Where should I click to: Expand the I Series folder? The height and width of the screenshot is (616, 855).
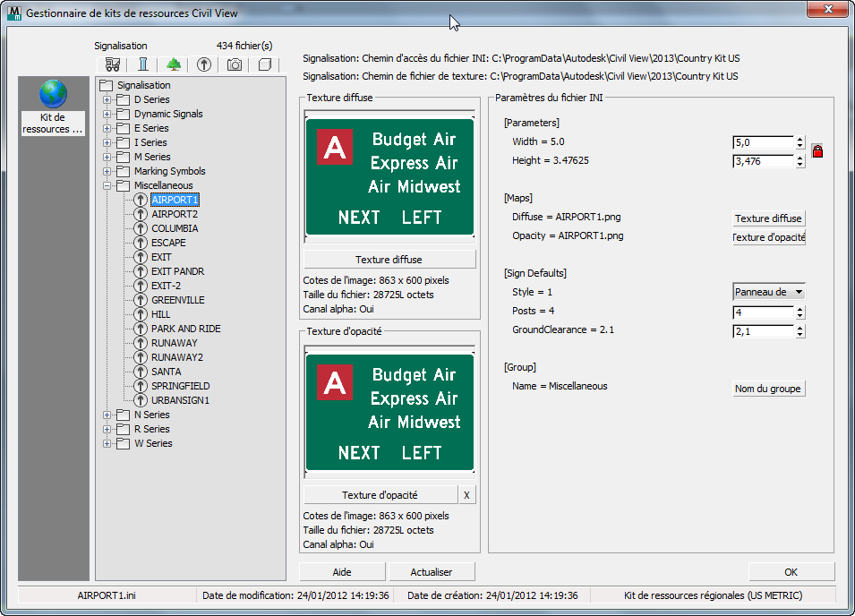(x=107, y=143)
